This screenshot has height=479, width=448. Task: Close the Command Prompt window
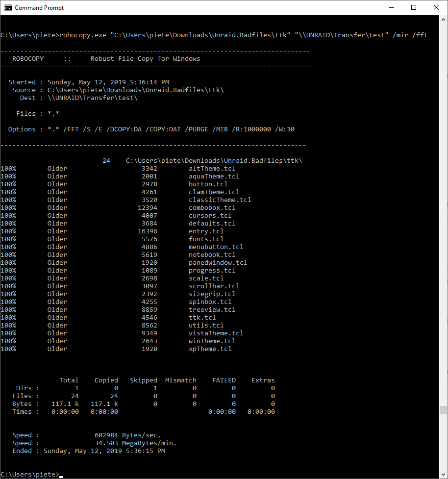436,8
